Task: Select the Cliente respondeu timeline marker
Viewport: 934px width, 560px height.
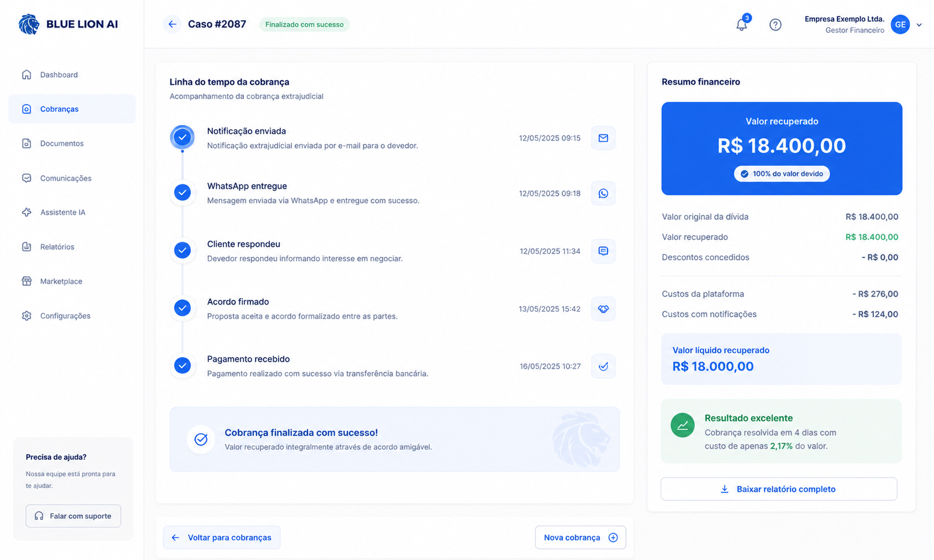Action: (182, 250)
